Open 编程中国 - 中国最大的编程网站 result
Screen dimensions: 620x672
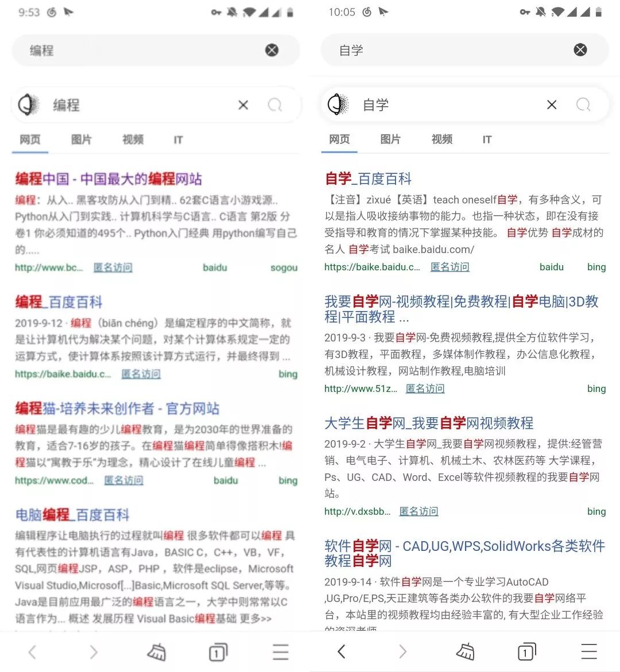[x=108, y=178]
